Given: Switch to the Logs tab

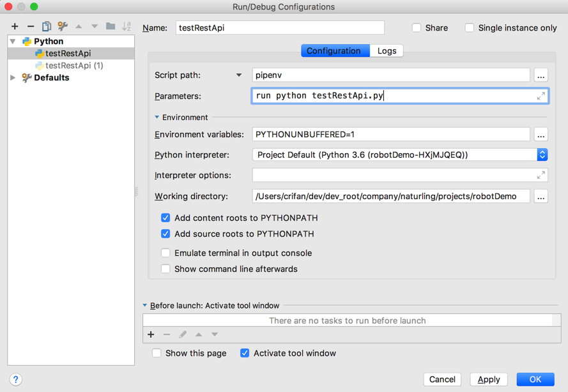Looking at the screenshot, I should tap(387, 51).
